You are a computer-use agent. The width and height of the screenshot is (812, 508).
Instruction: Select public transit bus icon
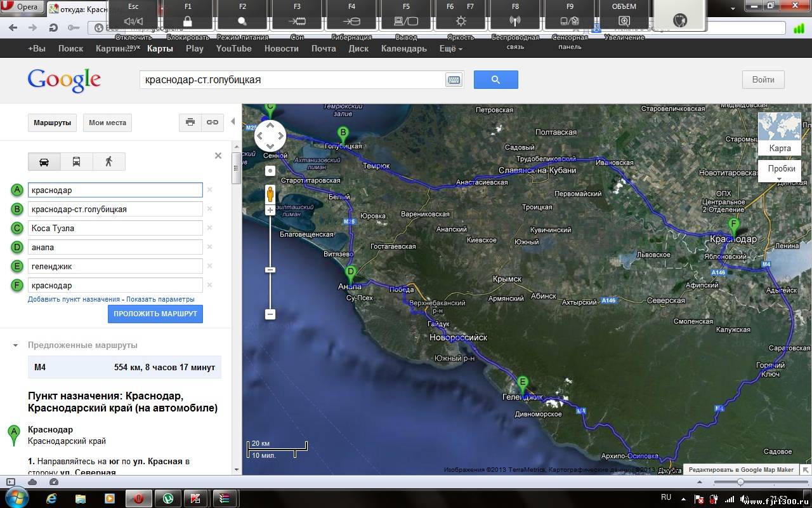tap(76, 161)
